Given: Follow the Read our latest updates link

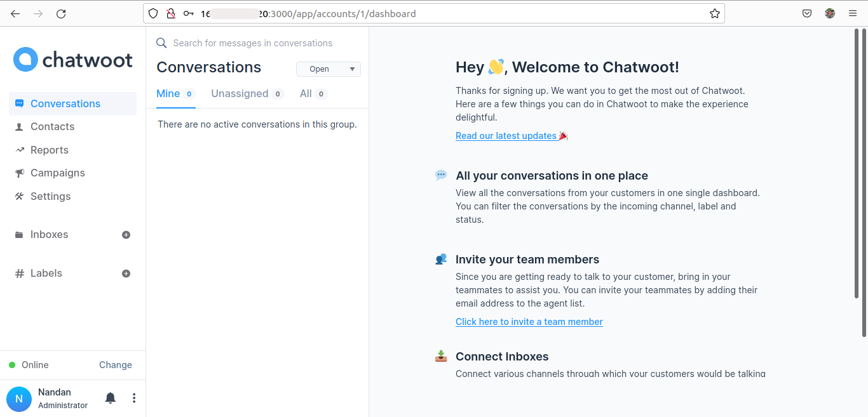Looking at the screenshot, I should click(512, 136).
